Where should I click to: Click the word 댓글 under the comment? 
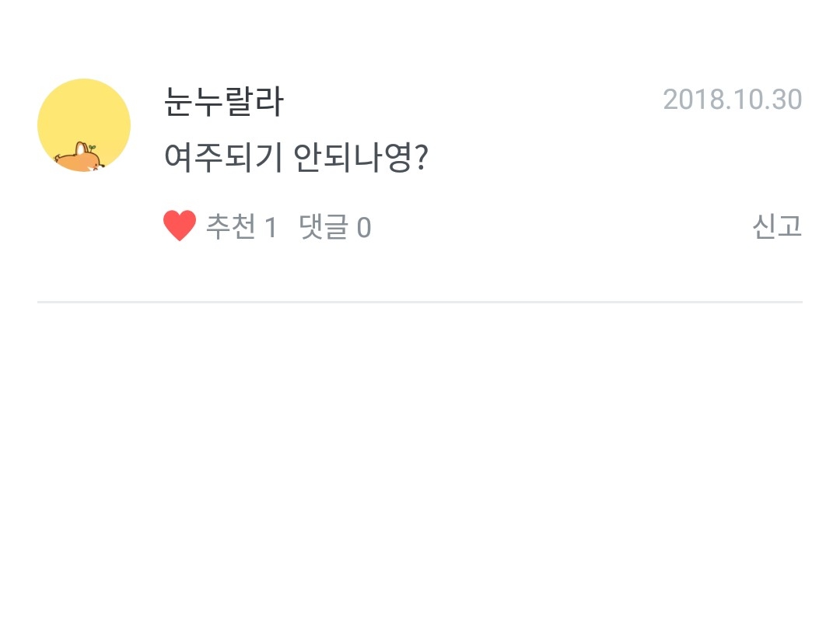(x=323, y=227)
